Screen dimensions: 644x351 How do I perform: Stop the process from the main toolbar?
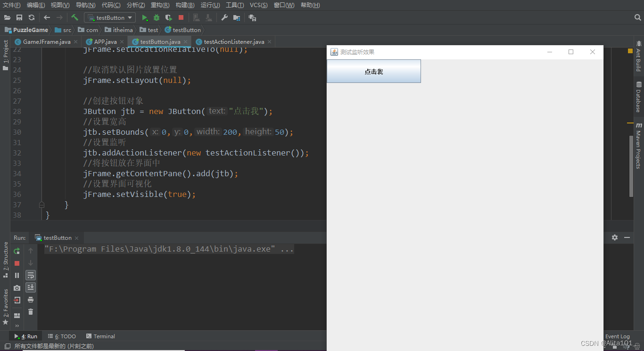(181, 17)
